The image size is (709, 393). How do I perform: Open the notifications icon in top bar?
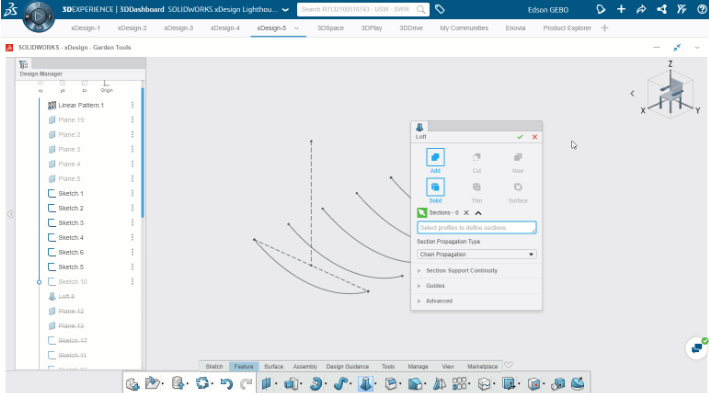tap(600, 9)
